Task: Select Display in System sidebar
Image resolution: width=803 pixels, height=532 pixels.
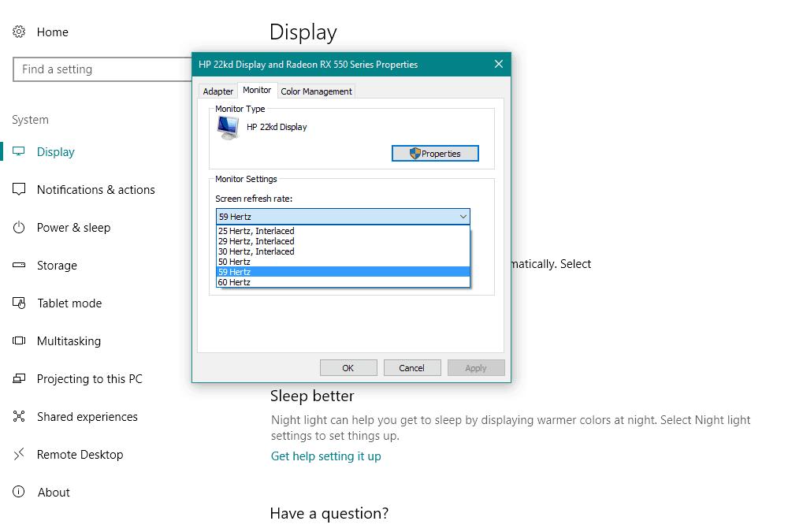Action: (x=55, y=151)
